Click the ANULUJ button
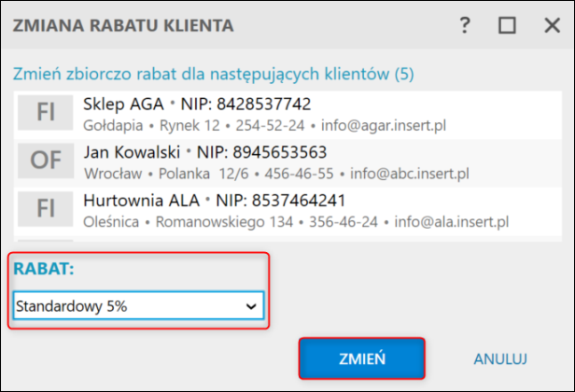This screenshot has width=575, height=392. point(500,359)
